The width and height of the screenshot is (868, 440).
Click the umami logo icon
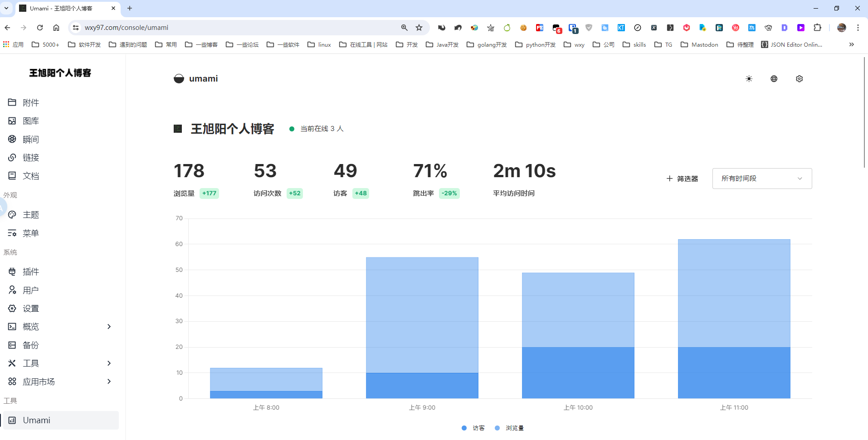pos(179,79)
